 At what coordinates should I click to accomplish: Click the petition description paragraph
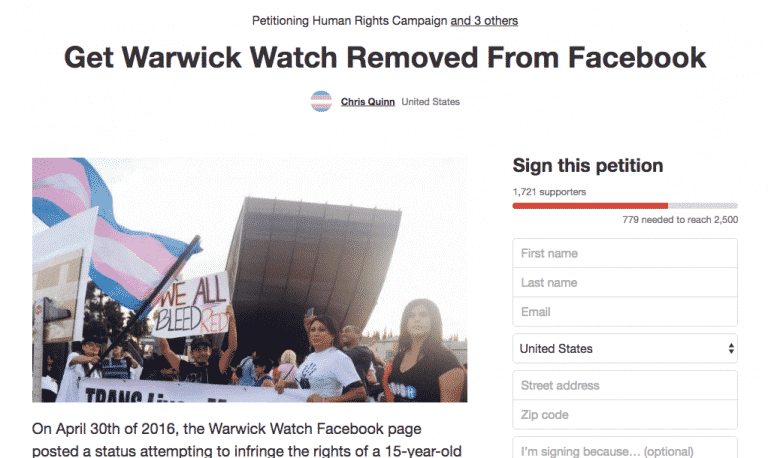(247, 439)
